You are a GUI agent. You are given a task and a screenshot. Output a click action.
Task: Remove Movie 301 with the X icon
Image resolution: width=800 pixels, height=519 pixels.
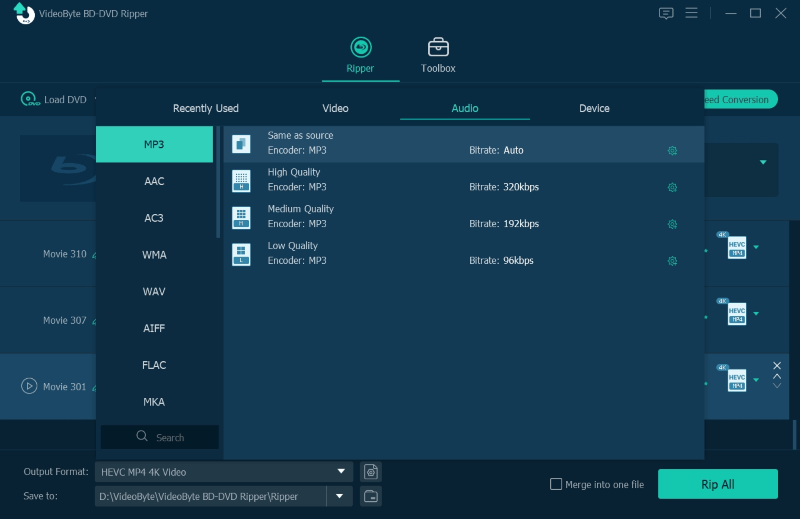pos(777,365)
